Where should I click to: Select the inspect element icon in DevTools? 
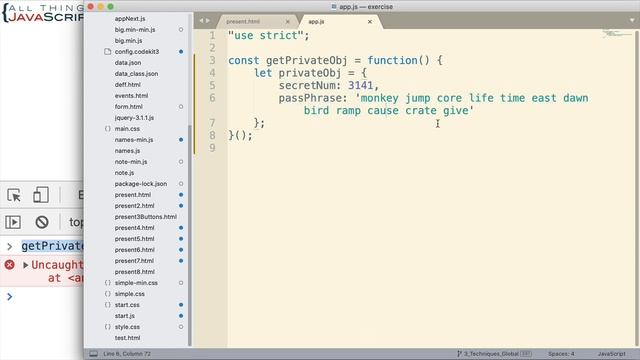(14, 195)
